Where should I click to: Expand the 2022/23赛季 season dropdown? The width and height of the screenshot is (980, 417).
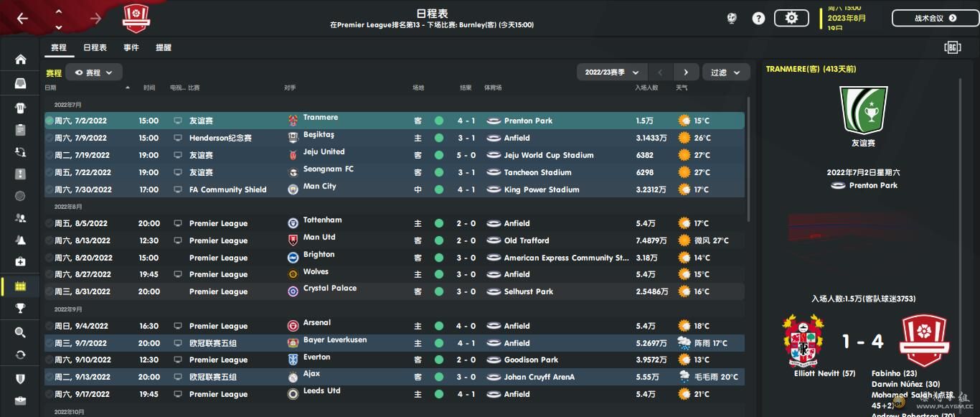(612, 72)
